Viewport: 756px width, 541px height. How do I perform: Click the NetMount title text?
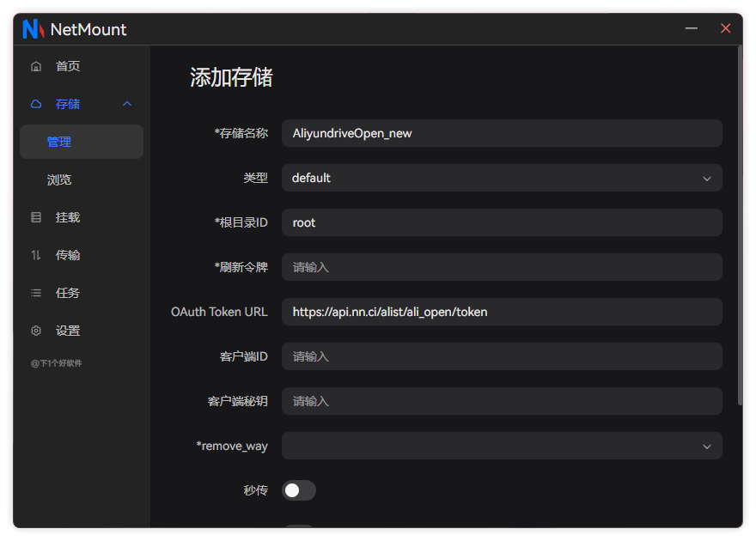point(88,29)
